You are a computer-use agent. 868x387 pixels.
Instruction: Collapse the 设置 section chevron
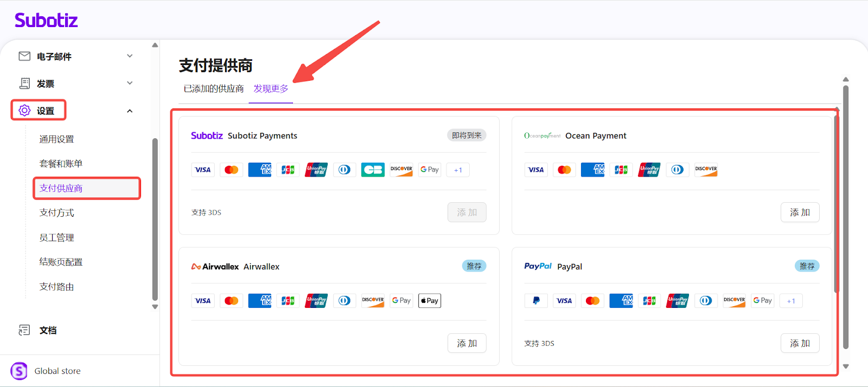click(130, 111)
